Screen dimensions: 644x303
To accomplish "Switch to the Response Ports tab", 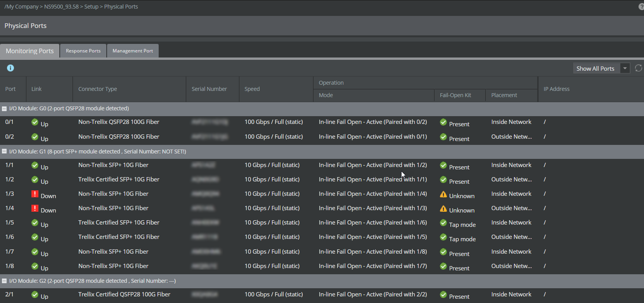I will pyautogui.click(x=83, y=51).
